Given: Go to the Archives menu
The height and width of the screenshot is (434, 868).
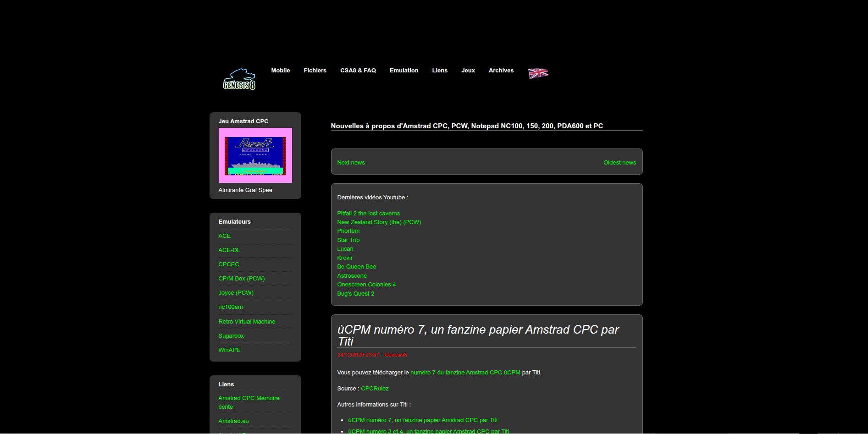Looking at the screenshot, I should click(501, 71).
